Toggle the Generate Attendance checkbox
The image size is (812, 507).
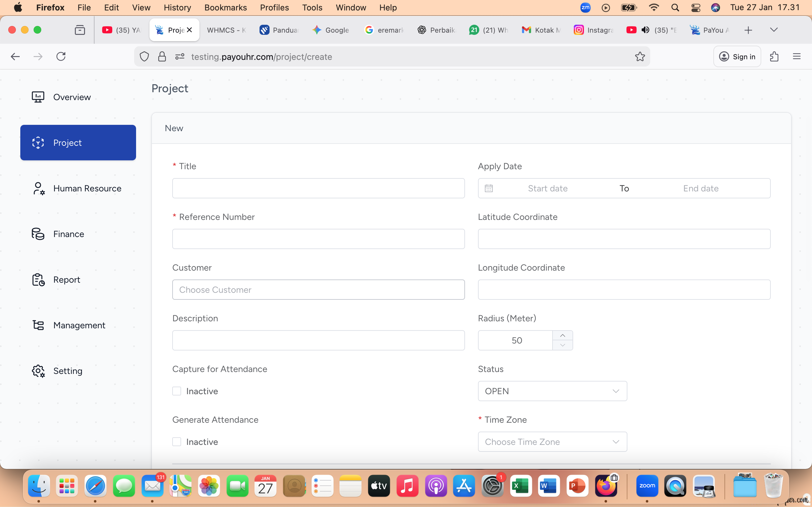point(177,442)
